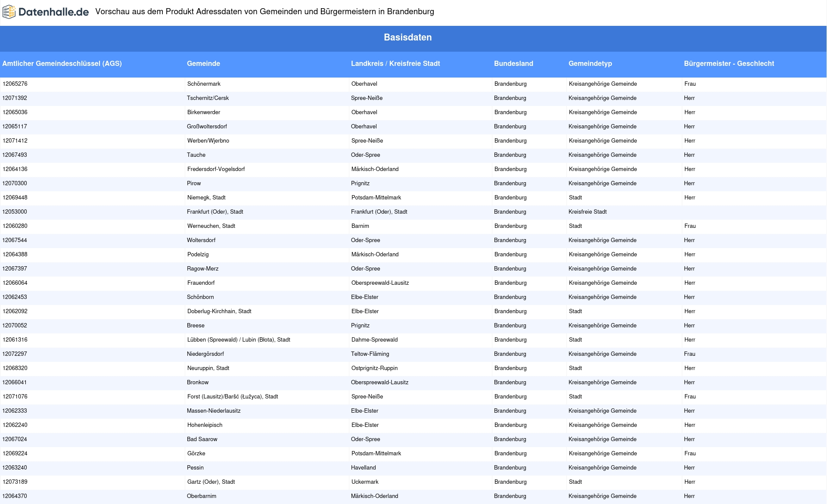Select the Niedergörsdorf cell

267,354
